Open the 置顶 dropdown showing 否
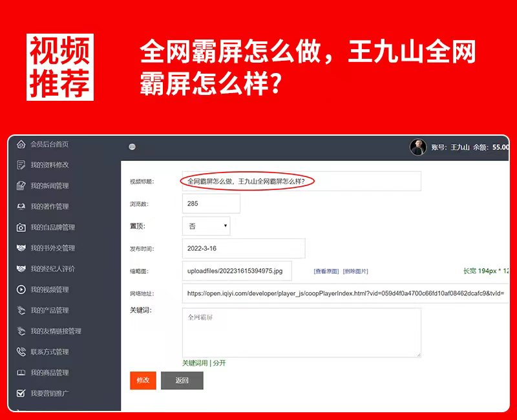The height and width of the screenshot is (420, 517). click(x=206, y=226)
